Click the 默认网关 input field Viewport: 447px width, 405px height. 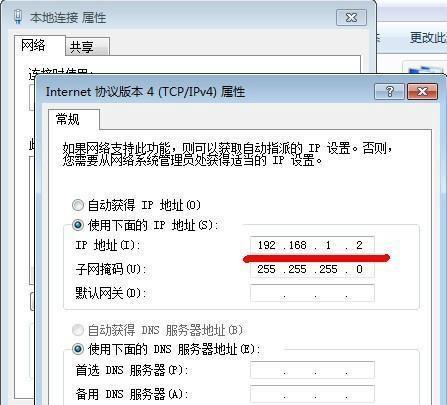312,293
